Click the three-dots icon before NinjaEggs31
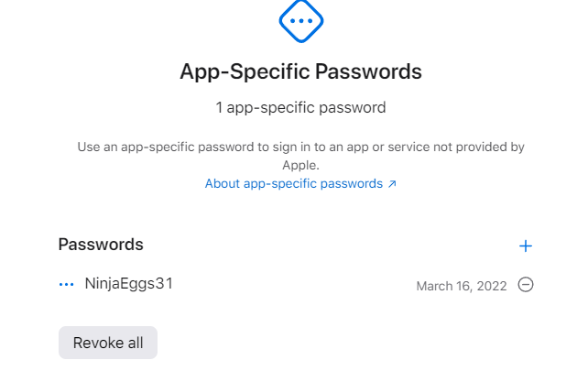Screen dimensions: 588x371 click(x=66, y=285)
